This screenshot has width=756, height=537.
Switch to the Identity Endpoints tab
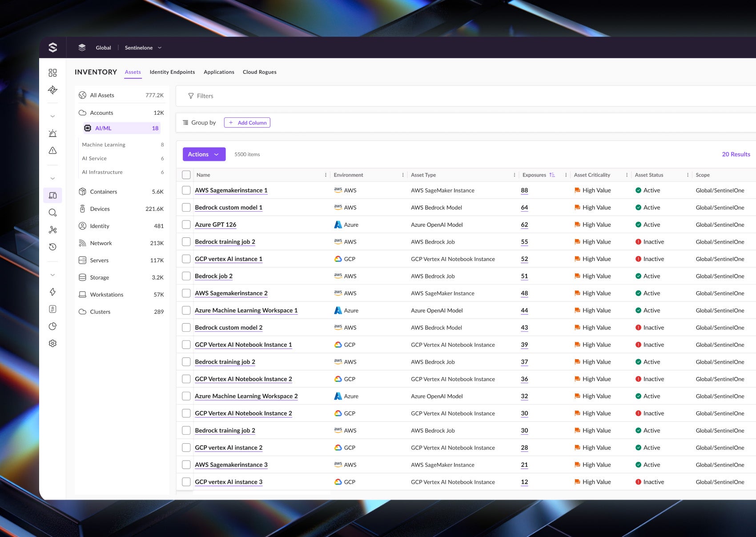pos(172,72)
